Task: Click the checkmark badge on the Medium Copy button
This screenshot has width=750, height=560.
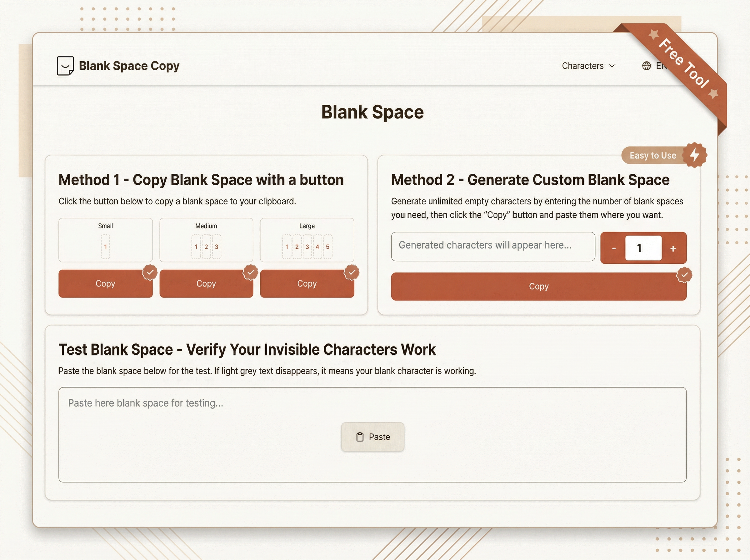Action: (251, 273)
